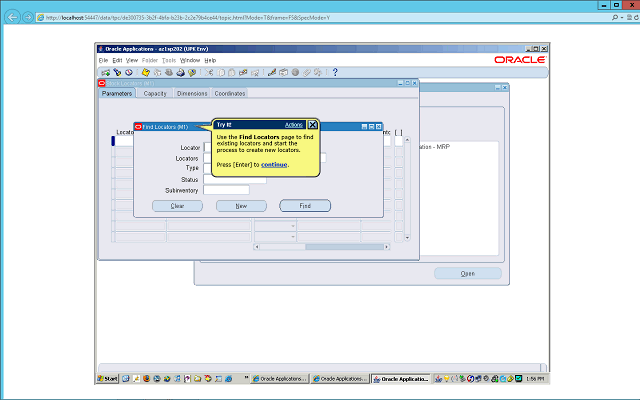Click the Windows Start button
The image size is (640, 400).
pos(107,379)
